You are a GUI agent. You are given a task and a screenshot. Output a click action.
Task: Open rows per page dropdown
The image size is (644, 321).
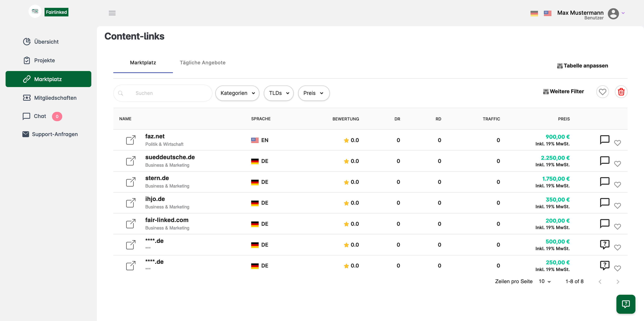pyautogui.click(x=545, y=281)
